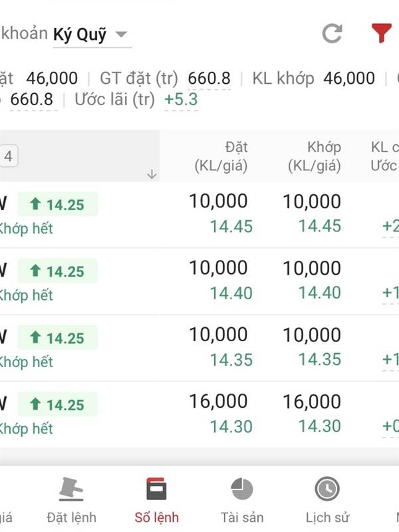Open the 16,000 order at 14.30

click(199, 414)
